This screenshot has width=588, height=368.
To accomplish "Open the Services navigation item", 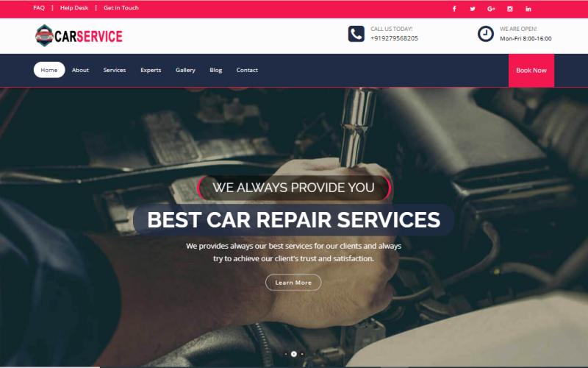I will 115,70.
